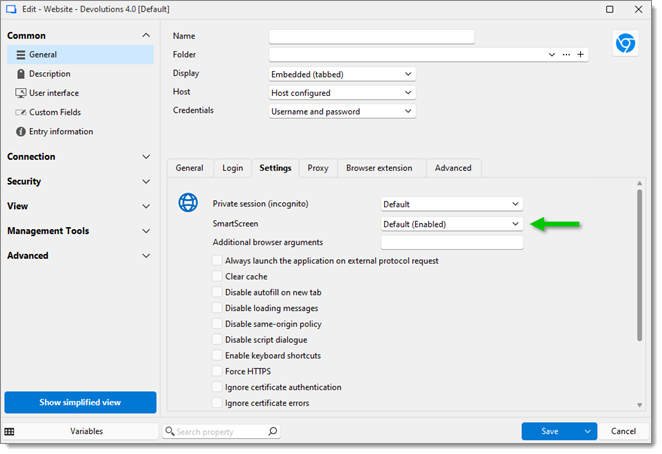Select Custom Fields in the sidebar
The height and width of the screenshot is (454, 662).
point(80,112)
